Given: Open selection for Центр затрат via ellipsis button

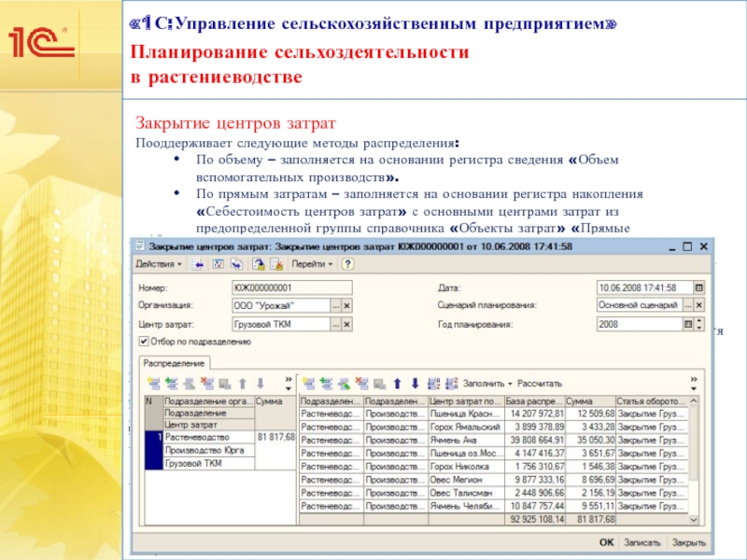Looking at the screenshot, I should coord(336,324).
